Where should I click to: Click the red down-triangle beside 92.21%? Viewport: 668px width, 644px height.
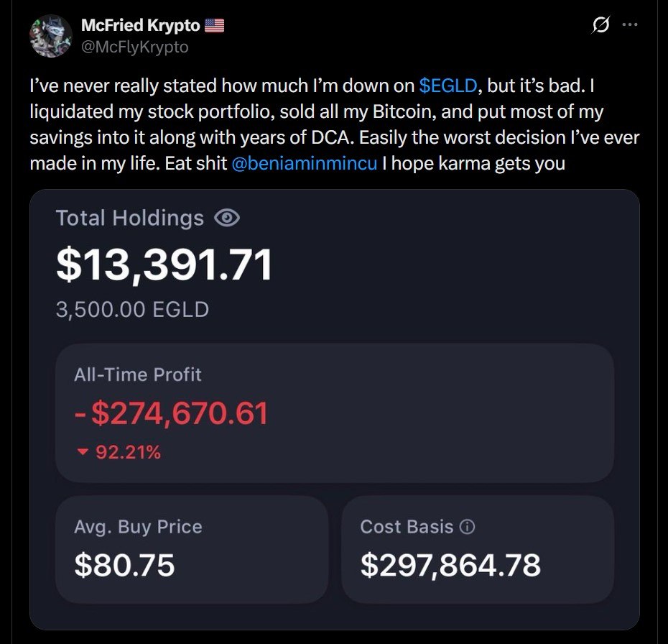point(82,451)
